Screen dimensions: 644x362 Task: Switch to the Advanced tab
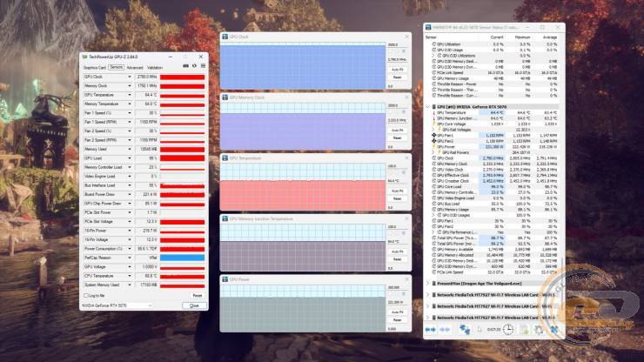point(135,67)
